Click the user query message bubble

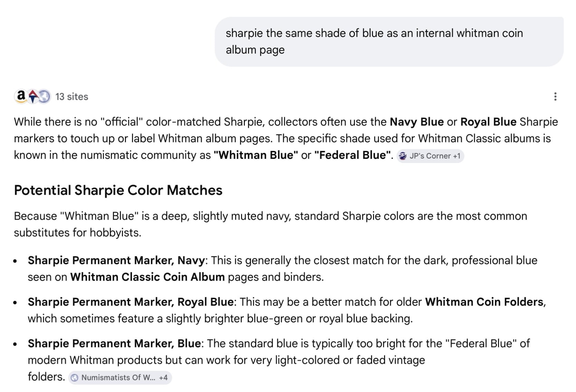tap(389, 41)
